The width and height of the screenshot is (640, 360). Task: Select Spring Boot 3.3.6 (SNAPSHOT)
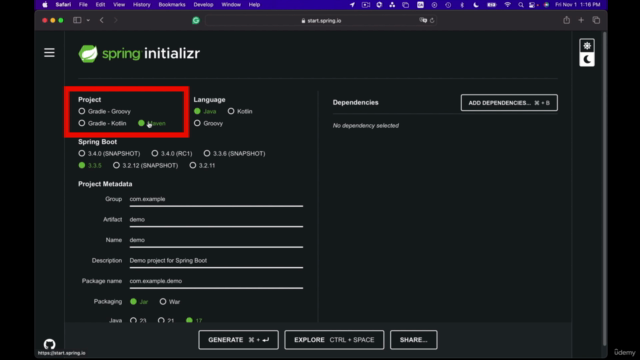tap(234, 153)
